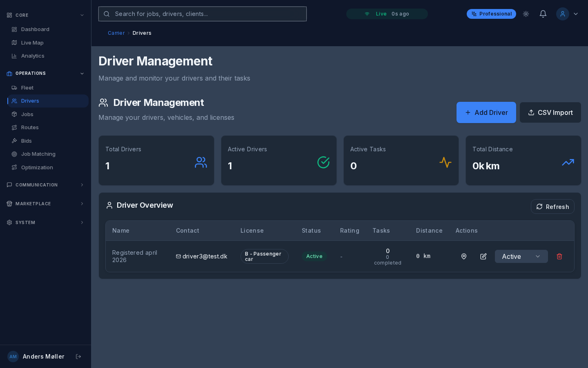Click the Carrier breadcrumb link
Image resolution: width=588 pixels, height=368 pixels.
116,33
